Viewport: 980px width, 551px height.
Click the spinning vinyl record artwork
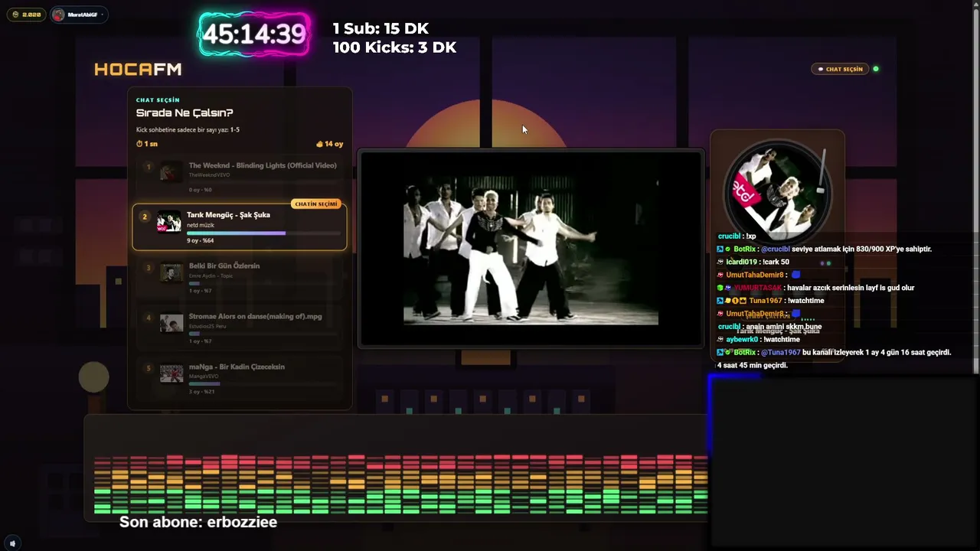pos(776,191)
